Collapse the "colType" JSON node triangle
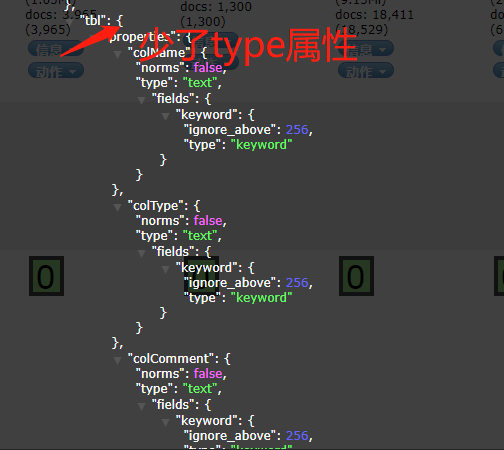504x450 pixels. click(117, 207)
